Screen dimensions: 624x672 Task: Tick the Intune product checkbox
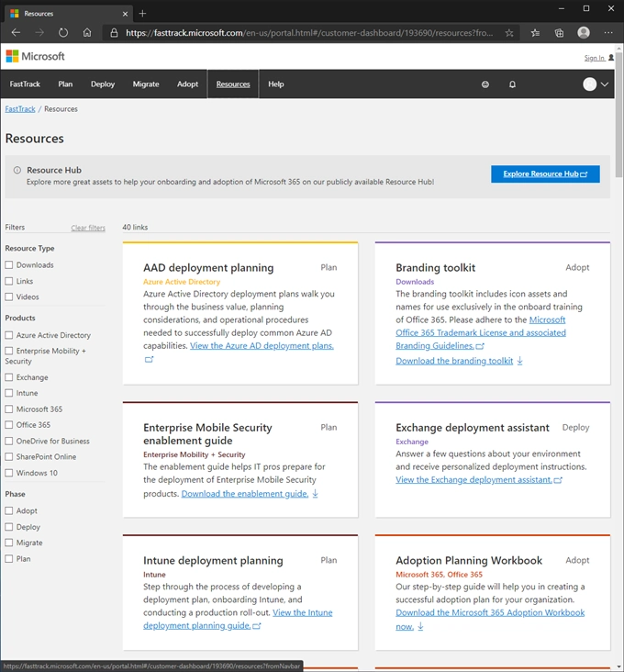click(x=9, y=393)
